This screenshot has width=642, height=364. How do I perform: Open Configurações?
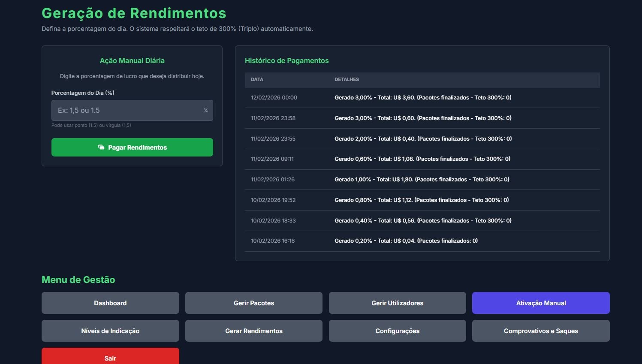tap(397, 331)
